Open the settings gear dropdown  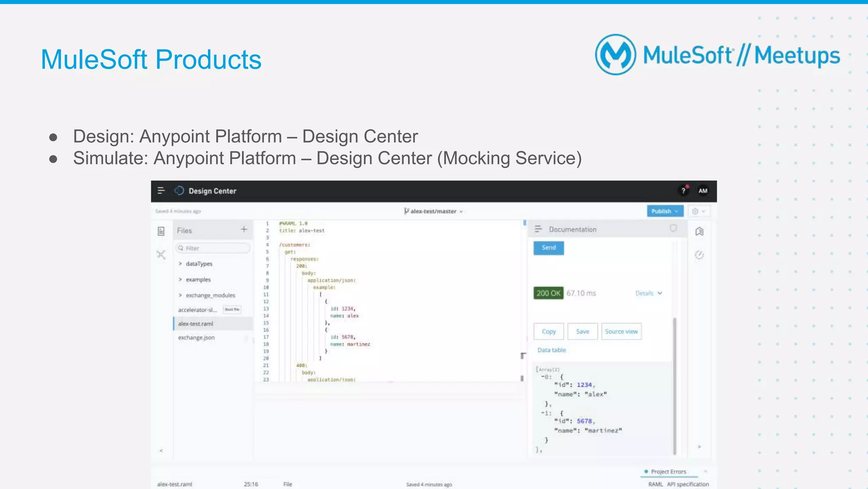pyautogui.click(x=698, y=211)
